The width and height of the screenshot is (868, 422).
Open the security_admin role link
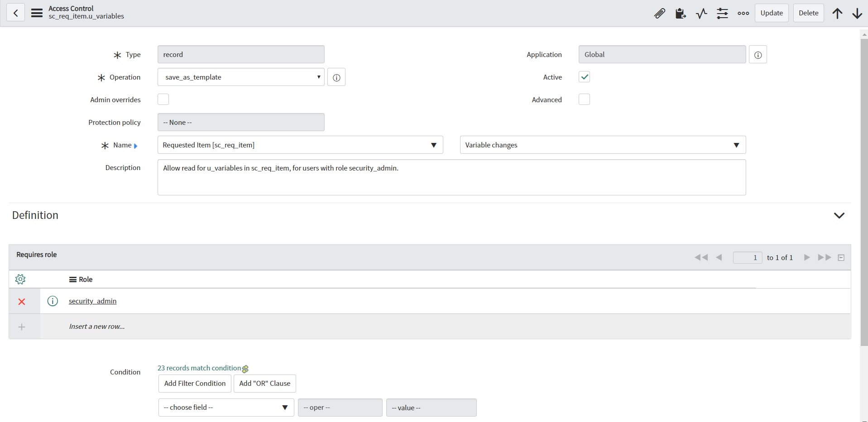[x=92, y=301]
